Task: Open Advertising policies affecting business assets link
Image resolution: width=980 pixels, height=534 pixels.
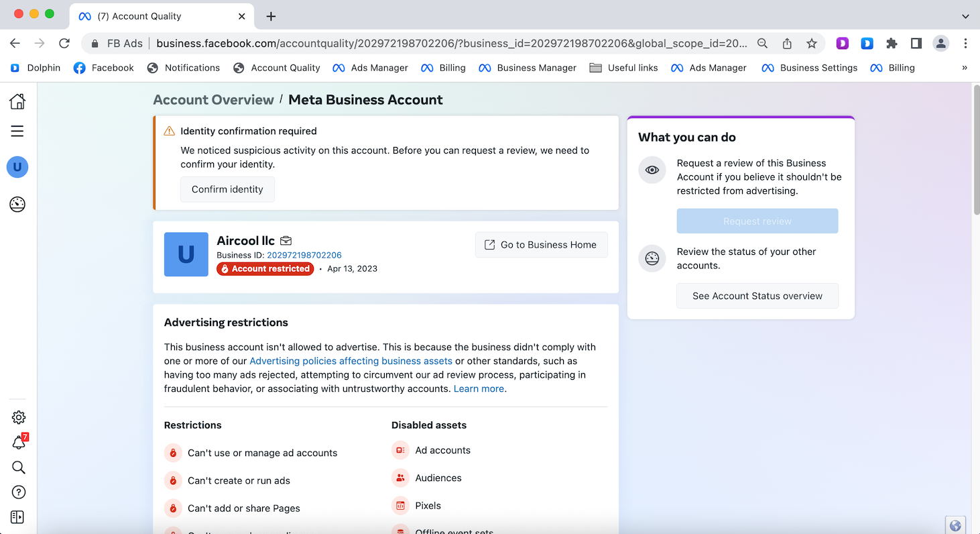Action: (x=351, y=361)
